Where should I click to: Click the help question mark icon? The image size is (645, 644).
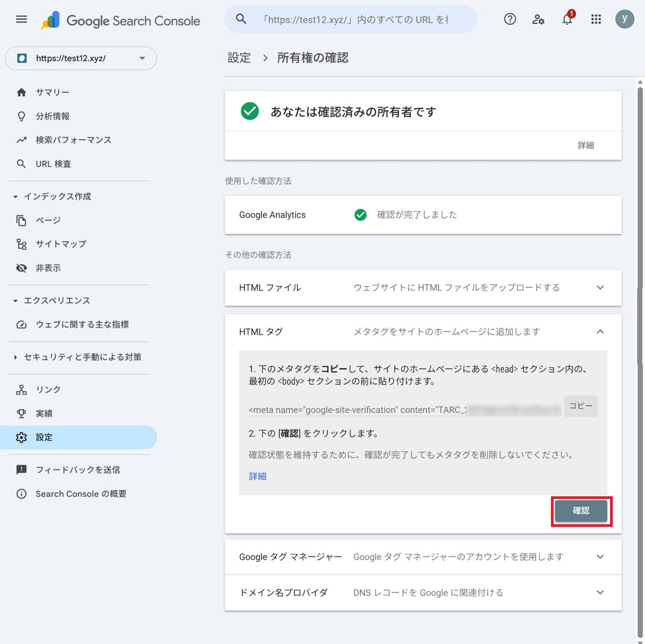pos(510,19)
